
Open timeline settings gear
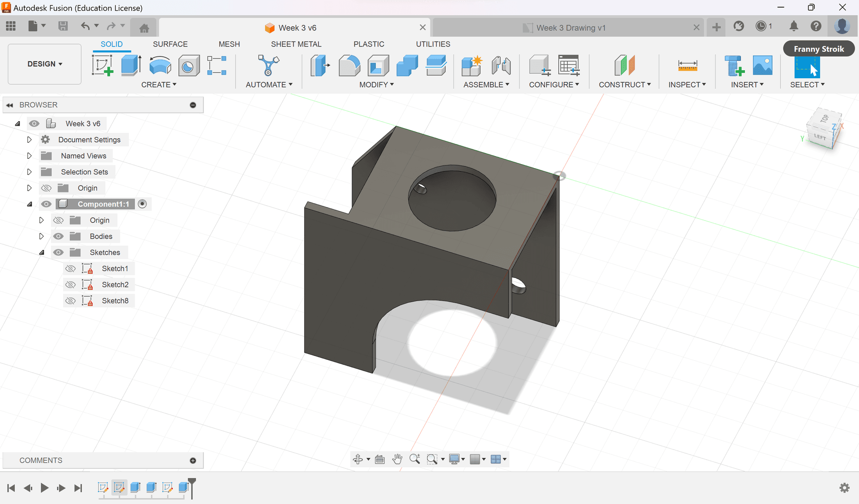coord(844,488)
